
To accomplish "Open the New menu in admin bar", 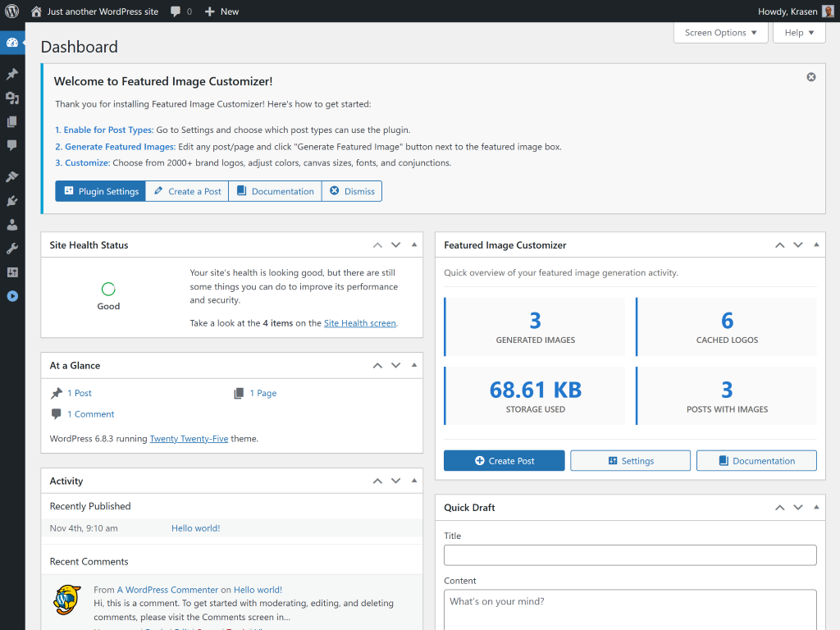I will (221, 11).
